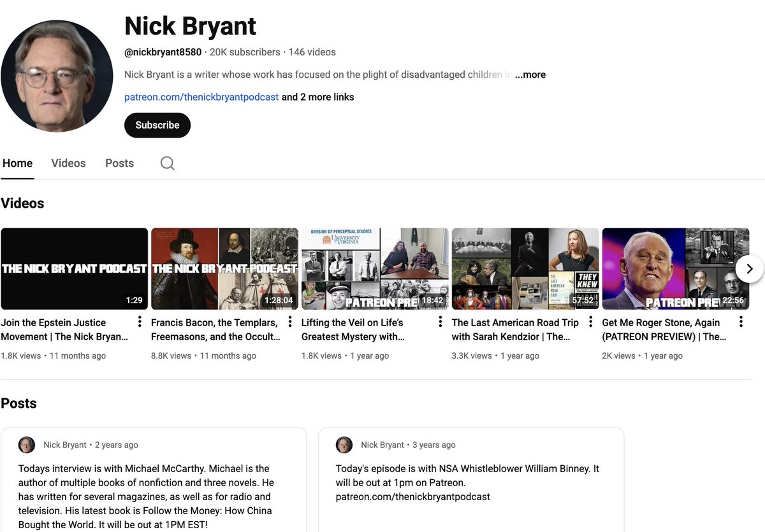Click the avatar on the Michael McCarthy post
This screenshot has height=532, width=765.
click(27, 445)
